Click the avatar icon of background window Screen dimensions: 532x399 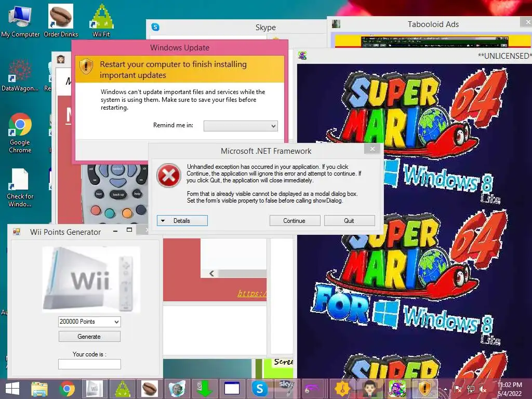click(61, 59)
